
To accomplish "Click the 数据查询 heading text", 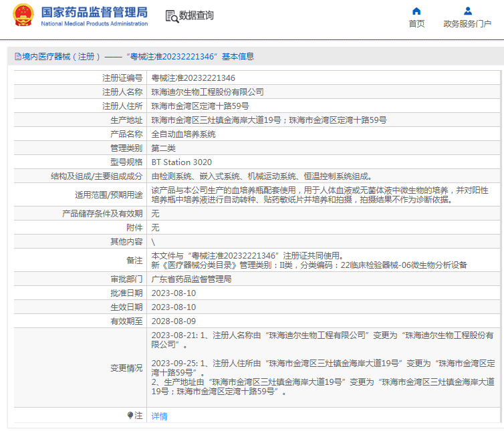I will (x=196, y=15).
